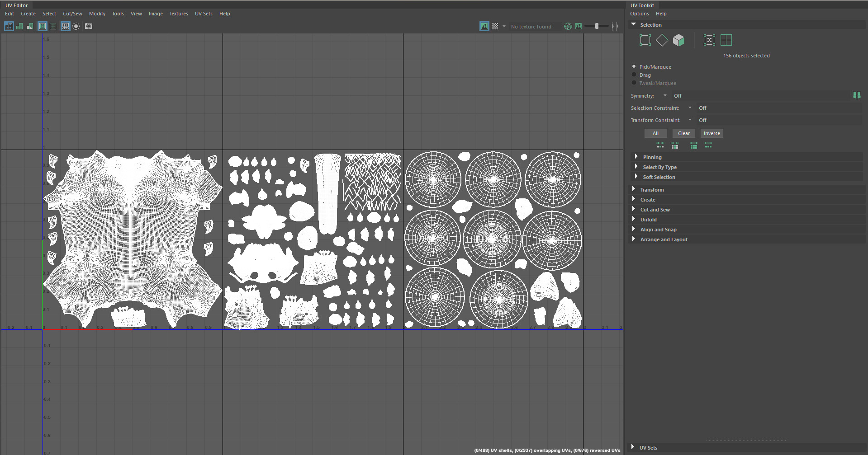Image resolution: width=868 pixels, height=455 pixels.
Task: Open the UV Editor Help menu
Action: tap(225, 14)
